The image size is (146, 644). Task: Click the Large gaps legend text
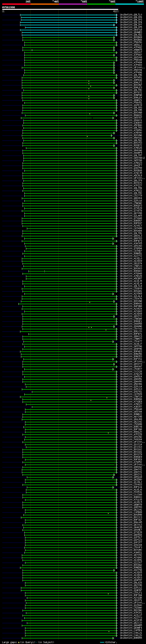coord(28,642)
